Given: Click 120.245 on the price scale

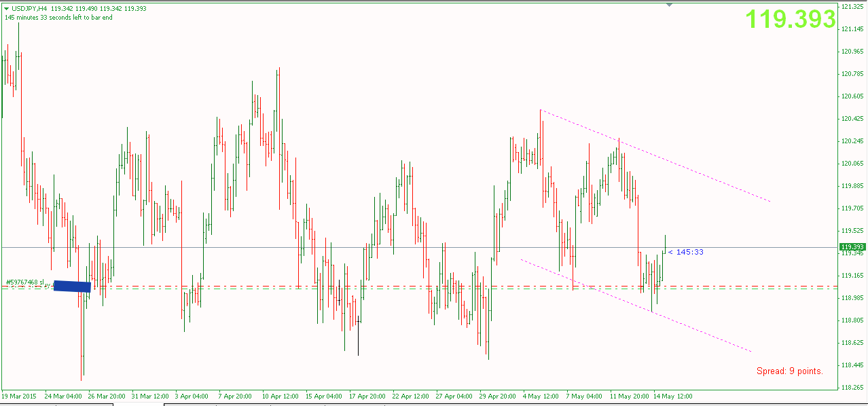Looking at the screenshot, I should pyautogui.click(x=851, y=141).
